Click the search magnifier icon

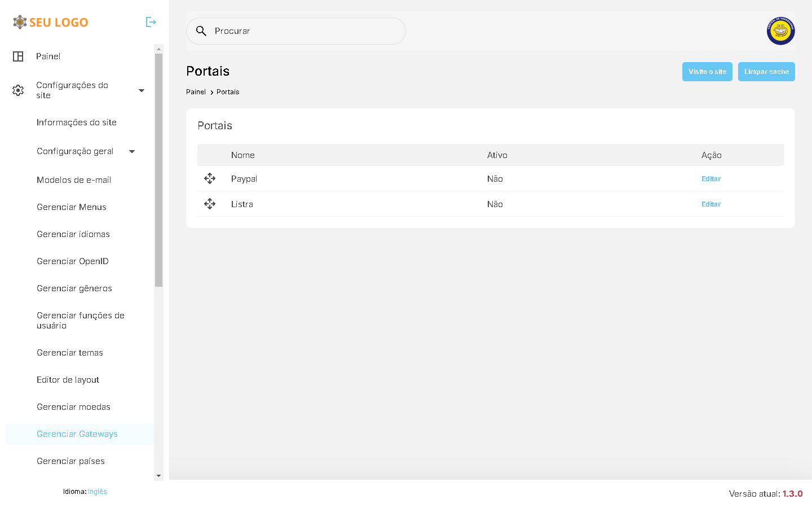point(201,31)
